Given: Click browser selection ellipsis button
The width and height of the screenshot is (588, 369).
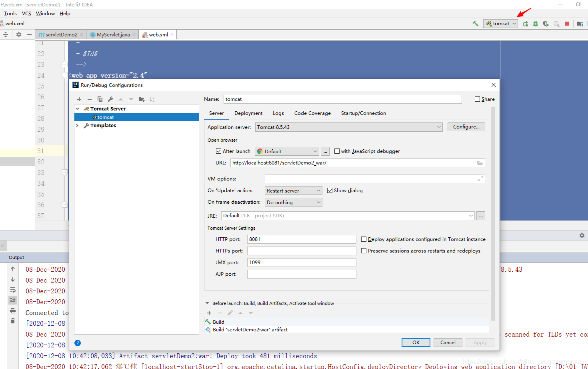Looking at the screenshot, I should (326, 151).
